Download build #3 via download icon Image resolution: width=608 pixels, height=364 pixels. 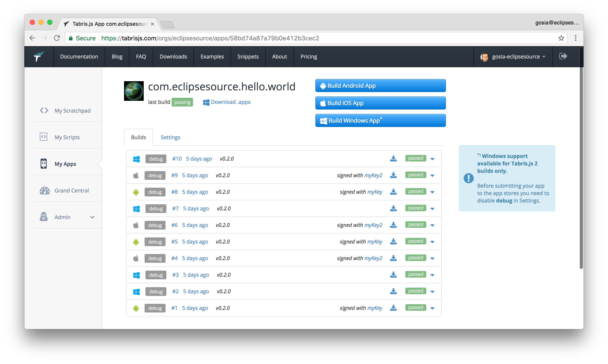coord(393,275)
